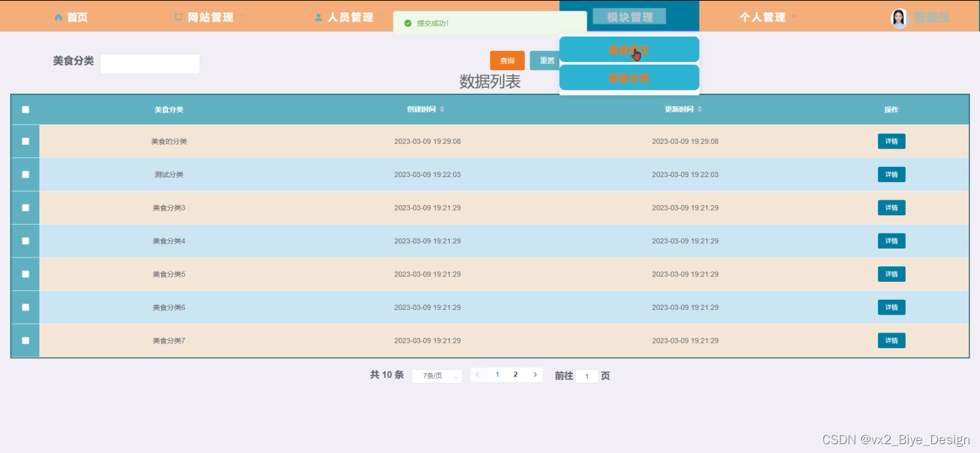The width and height of the screenshot is (980, 453).
Task: Open 详情 for 美食分类5 row
Action: coord(892,274)
